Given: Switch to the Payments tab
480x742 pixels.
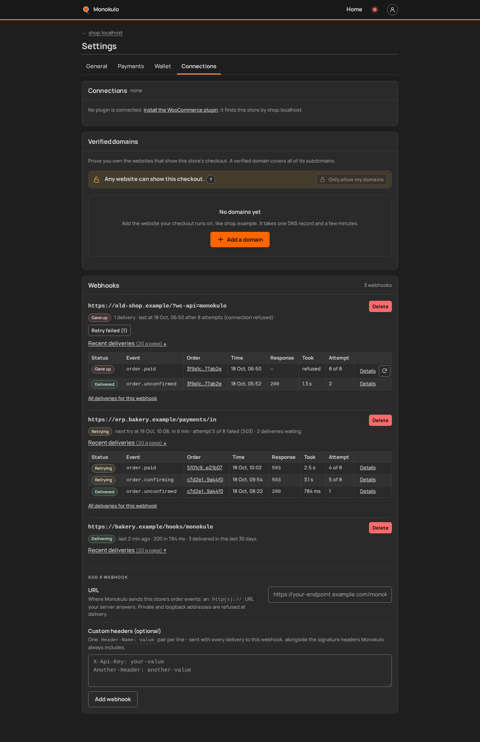Looking at the screenshot, I should pyautogui.click(x=131, y=66).
